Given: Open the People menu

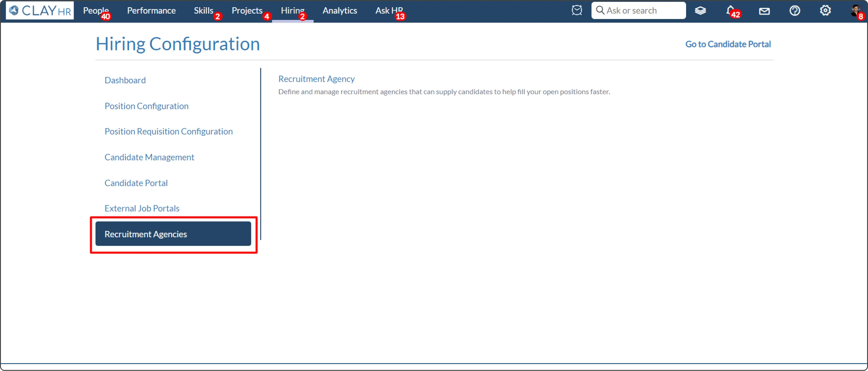Looking at the screenshot, I should click(95, 11).
